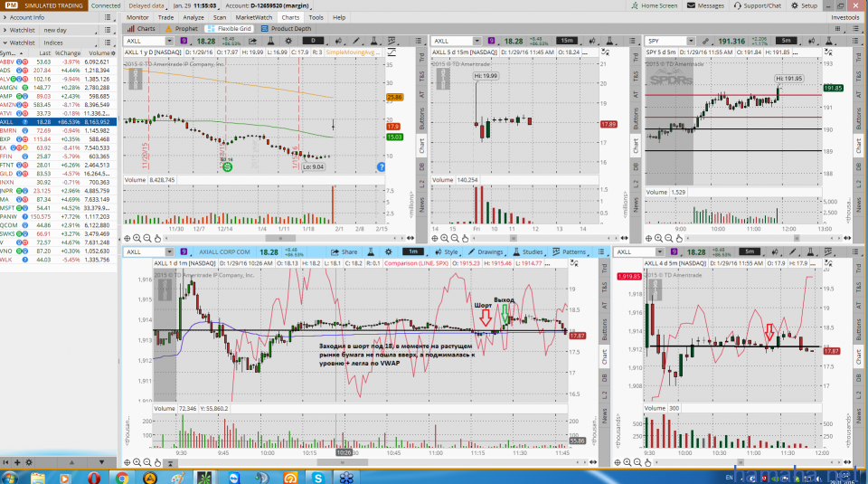Viewport: 868px width, 484px height.
Task: Toggle DB side panel on SPY chart
Action: 859,166
